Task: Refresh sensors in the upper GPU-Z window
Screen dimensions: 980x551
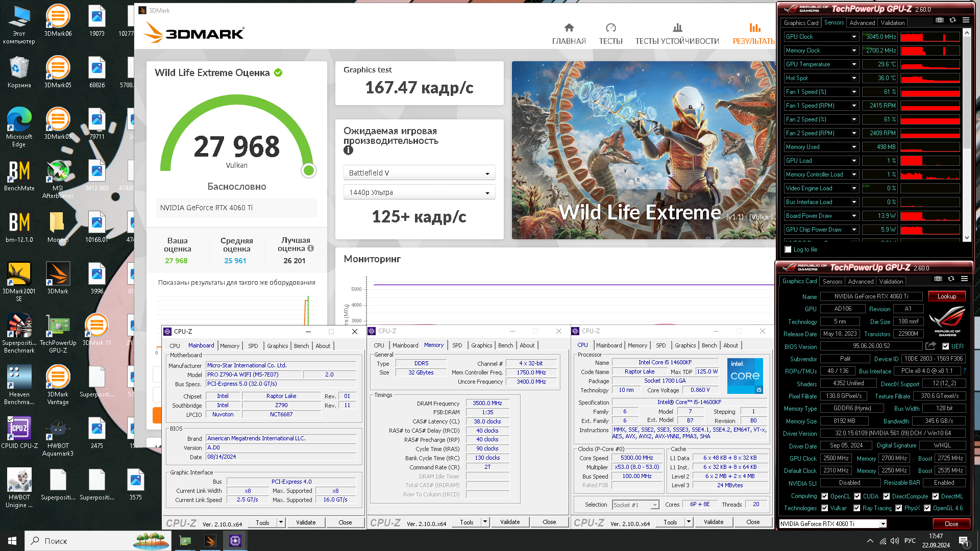Action: (x=952, y=20)
